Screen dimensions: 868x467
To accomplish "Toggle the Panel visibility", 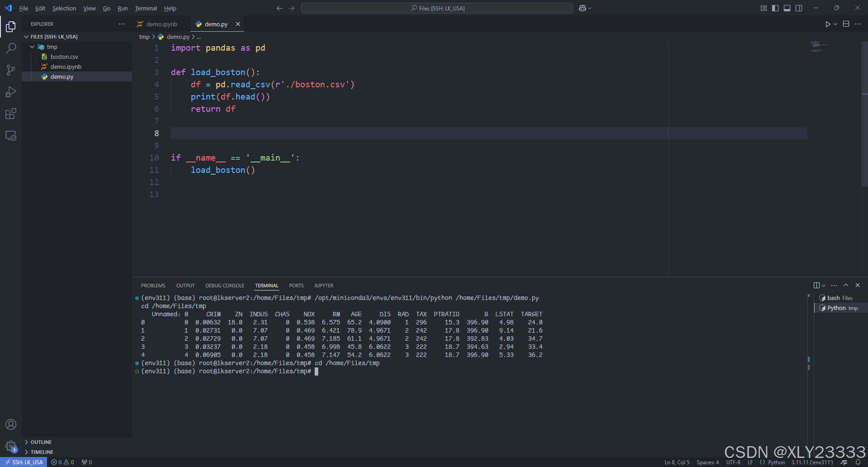I will click(787, 8).
